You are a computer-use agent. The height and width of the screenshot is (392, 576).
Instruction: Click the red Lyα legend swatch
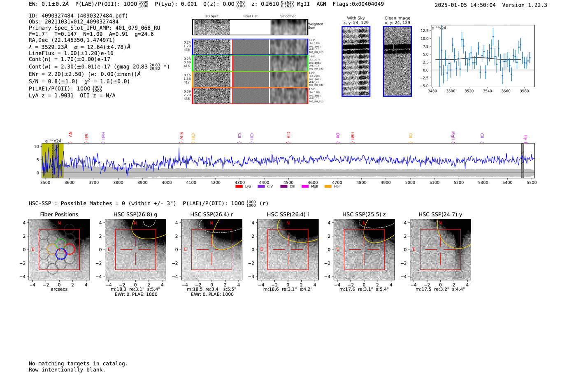(x=239, y=186)
